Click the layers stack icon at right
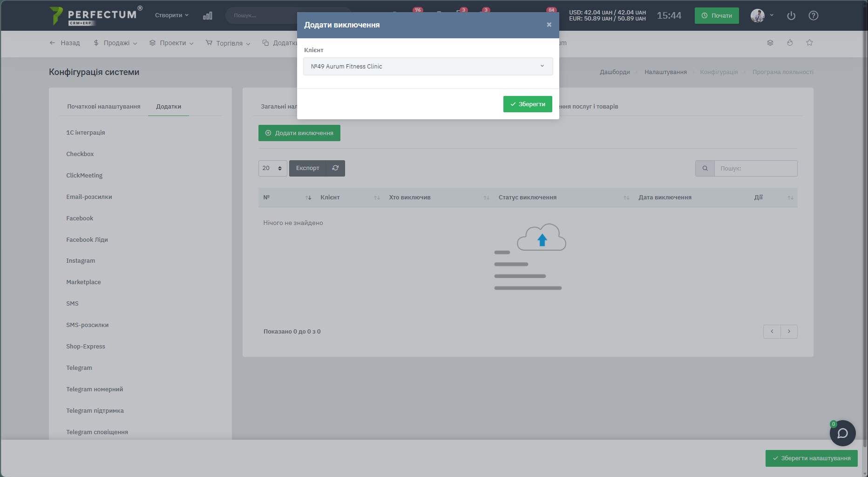The width and height of the screenshot is (868, 477). (x=770, y=42)
